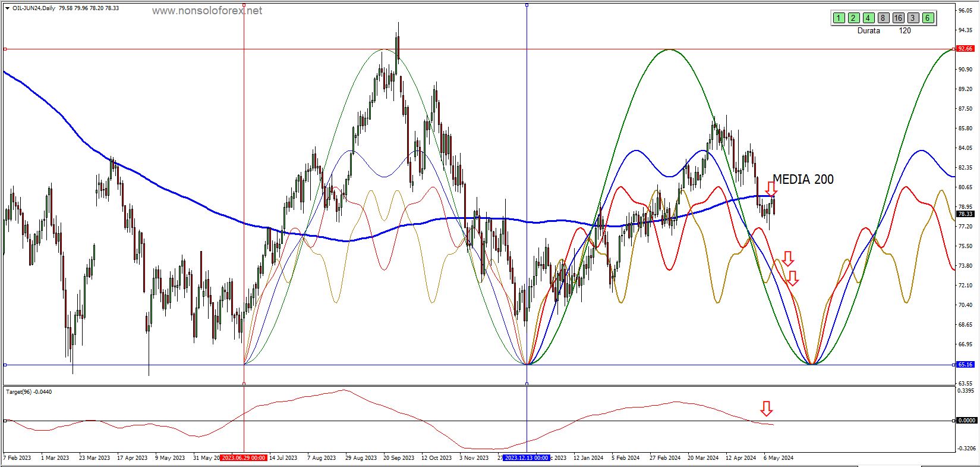Toggle the green cycle button 2
This screenshot has width=980, height=467.
click(853, 18)
